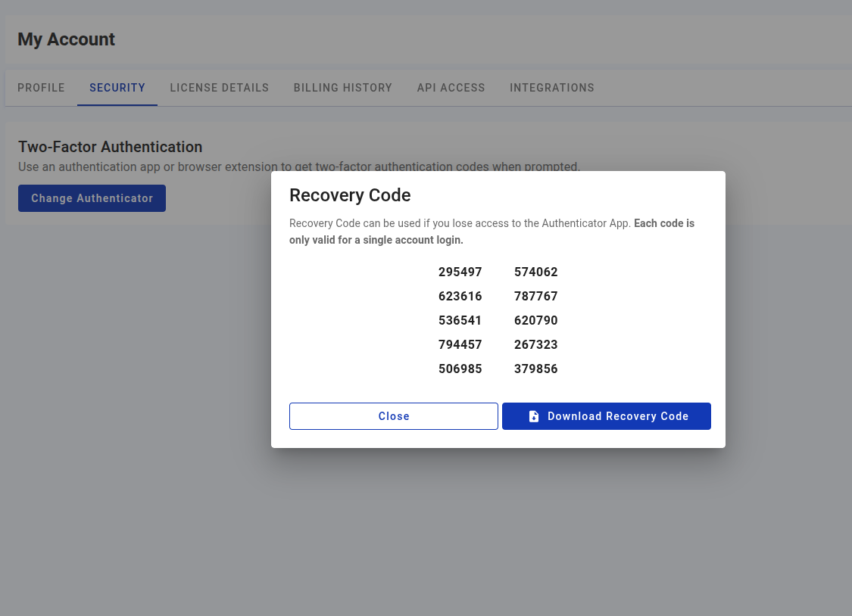
Task: Open the API Access tab
Action: pyautogui.click(x=451, y=88)
